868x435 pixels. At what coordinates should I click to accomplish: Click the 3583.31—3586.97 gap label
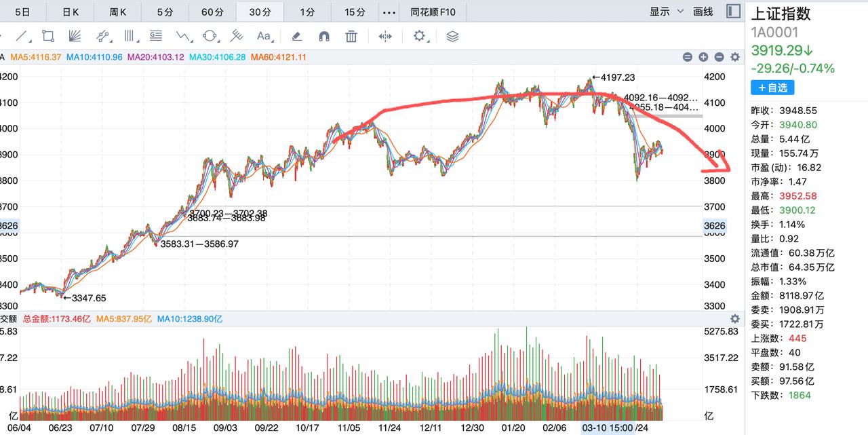pos(200,244)
